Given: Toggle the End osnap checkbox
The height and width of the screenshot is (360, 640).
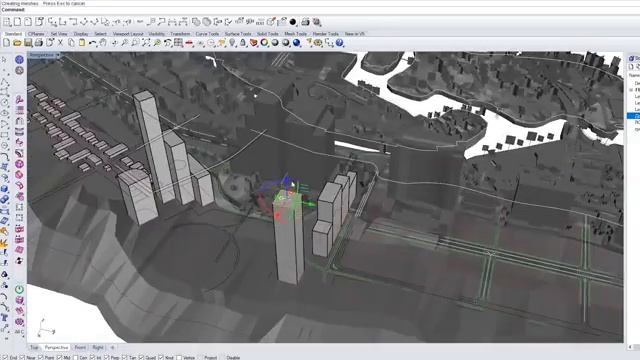Looking at the screenshot, I should point(5,358).
